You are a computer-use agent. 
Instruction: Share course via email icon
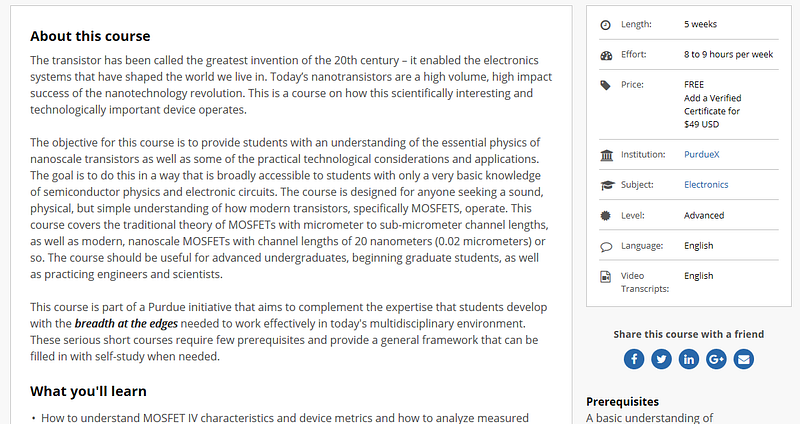744,359
